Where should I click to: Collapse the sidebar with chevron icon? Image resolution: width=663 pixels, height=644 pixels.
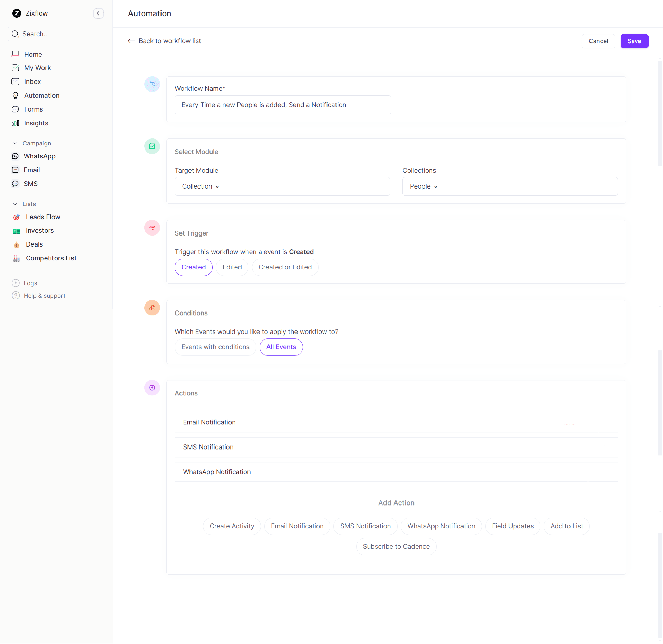coord(98,13)
